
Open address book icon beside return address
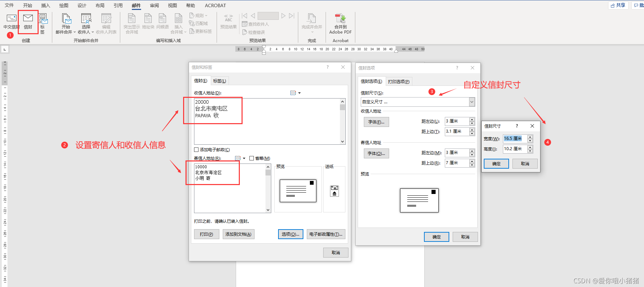click(238, 158)
